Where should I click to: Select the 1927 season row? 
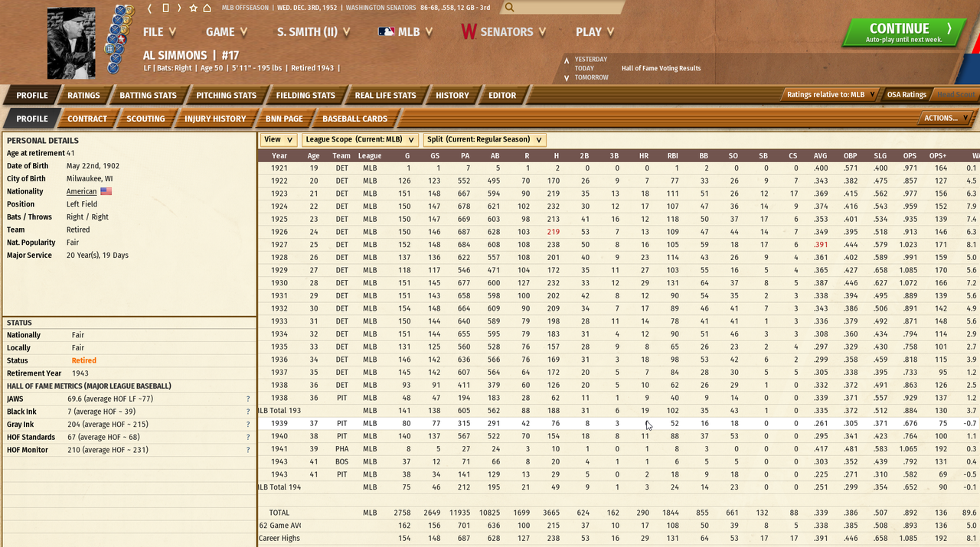619,244
